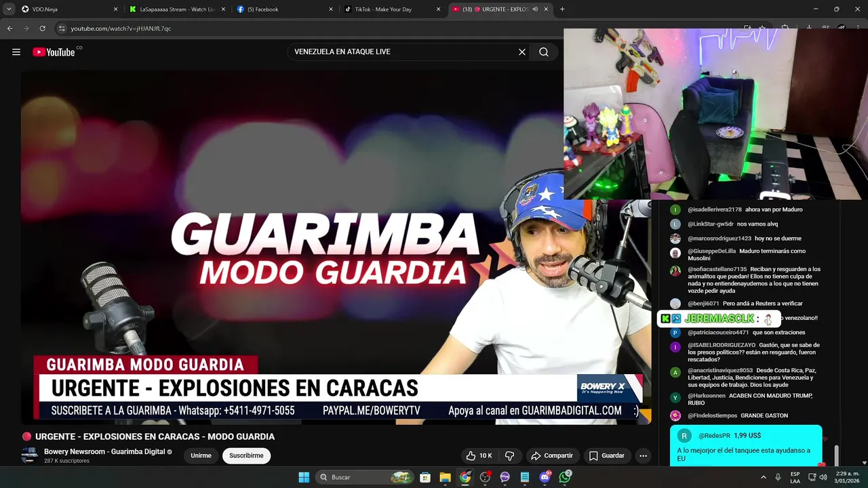Click the JEREMIASCLK overlay alert
The height and width of the screenshot is (488, 868).
719,319
